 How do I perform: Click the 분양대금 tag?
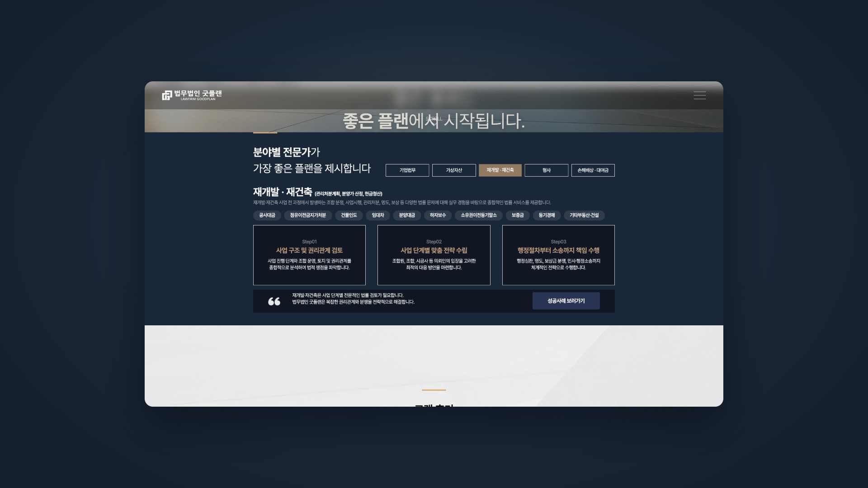coord(407,216)
